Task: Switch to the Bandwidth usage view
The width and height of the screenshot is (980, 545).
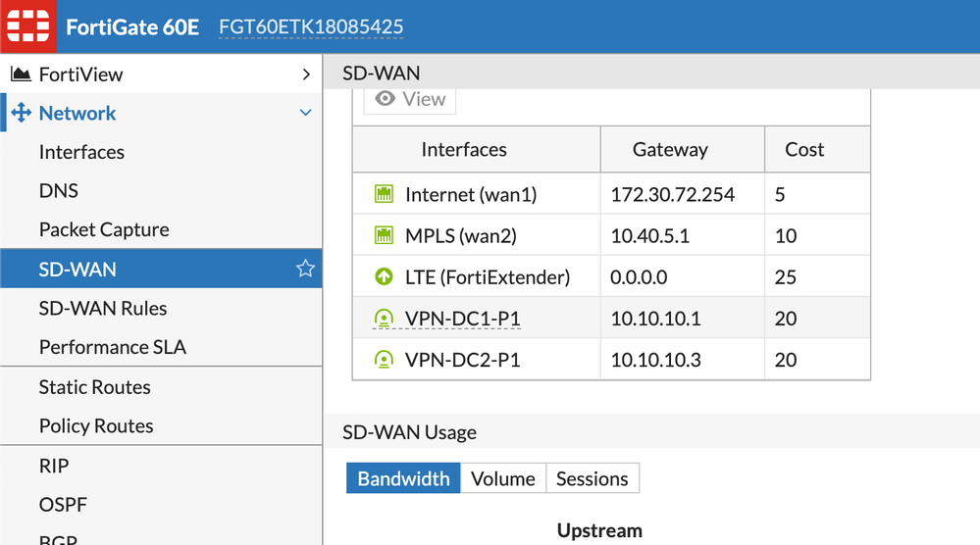Action: (403, 479)
